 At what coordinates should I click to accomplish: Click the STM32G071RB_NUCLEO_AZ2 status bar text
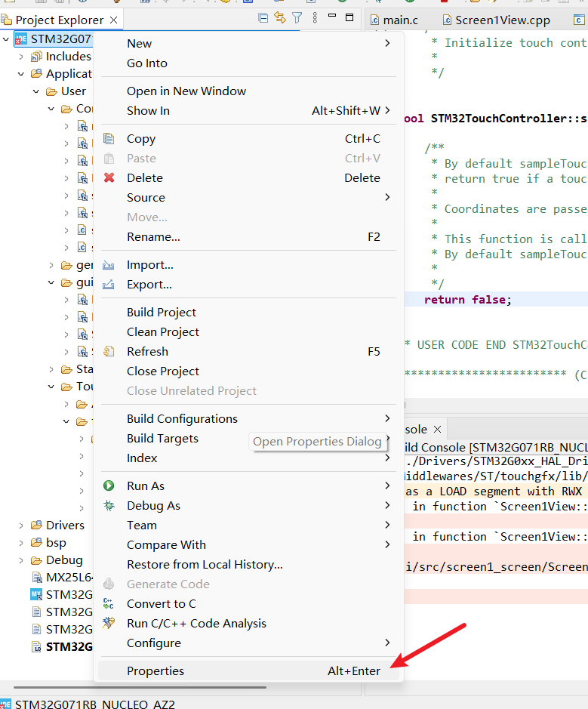[x=95, y=704]
